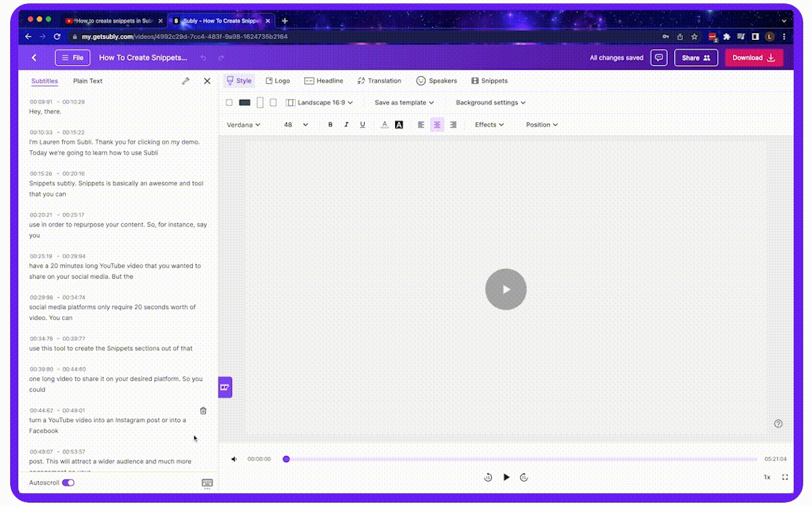The image size is (812, 506).
Task: Align subtitles right
Action: click(453, 124)
